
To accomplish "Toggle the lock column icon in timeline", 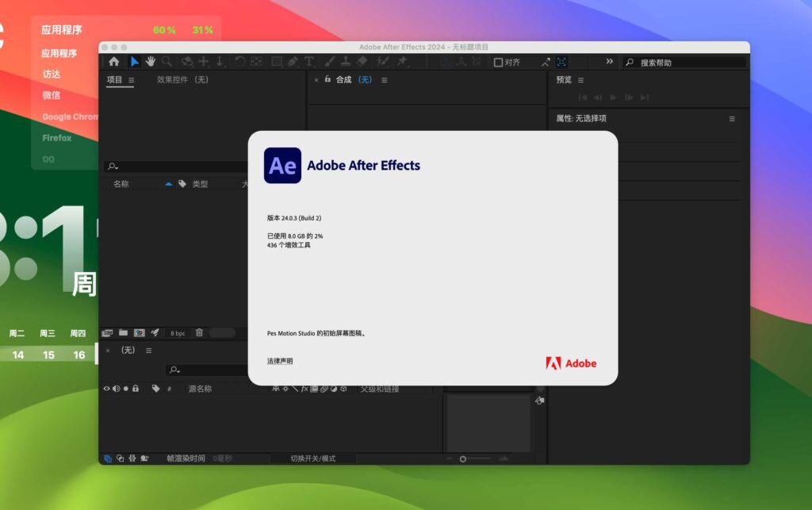I will tap(136, 389).
